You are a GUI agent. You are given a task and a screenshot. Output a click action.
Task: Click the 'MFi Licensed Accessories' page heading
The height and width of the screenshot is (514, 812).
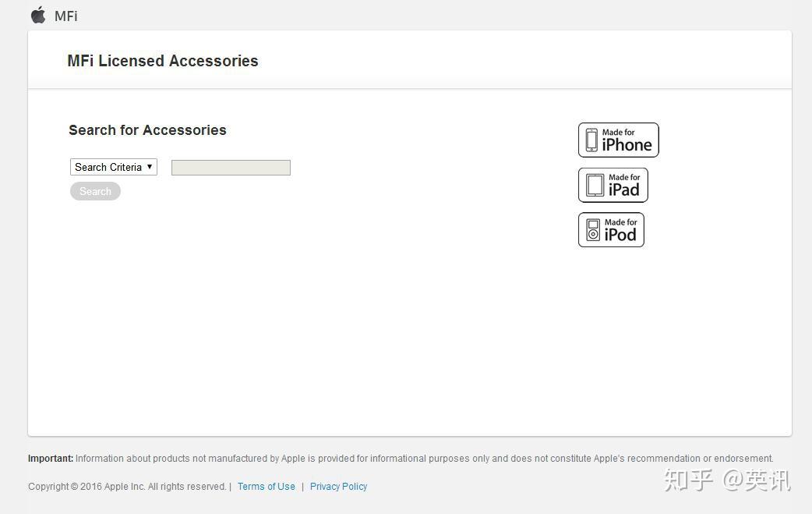(x=163, y=61)
